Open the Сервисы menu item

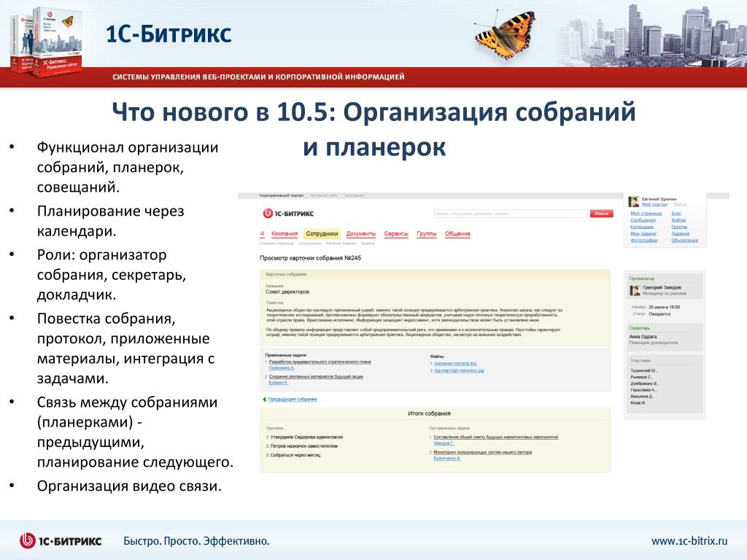396,234
